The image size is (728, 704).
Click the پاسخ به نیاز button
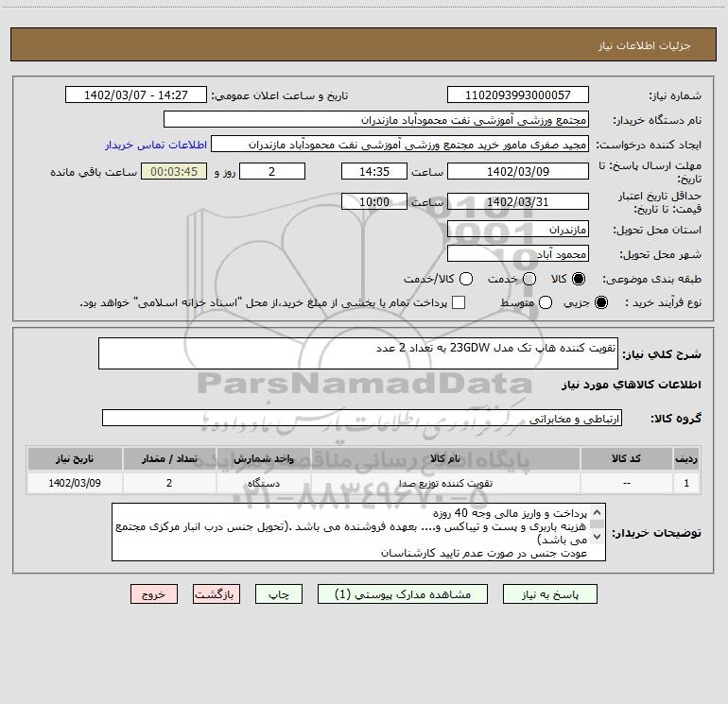[549, 594]
